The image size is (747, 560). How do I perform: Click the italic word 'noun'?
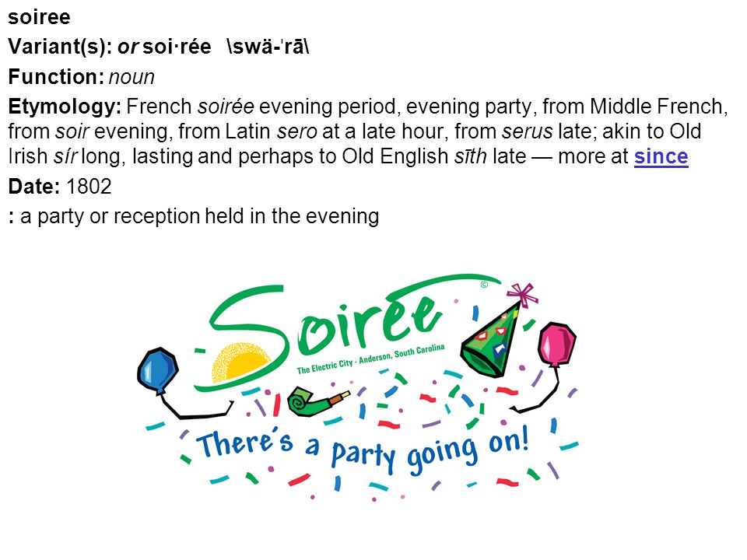[132, 77]
